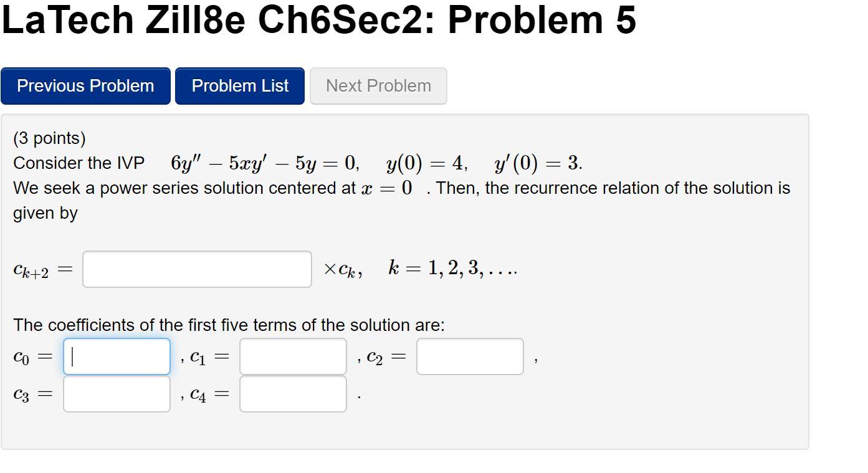Click the Next Problem button
This screenshot has width=868, height=473.
pos(378,86)
